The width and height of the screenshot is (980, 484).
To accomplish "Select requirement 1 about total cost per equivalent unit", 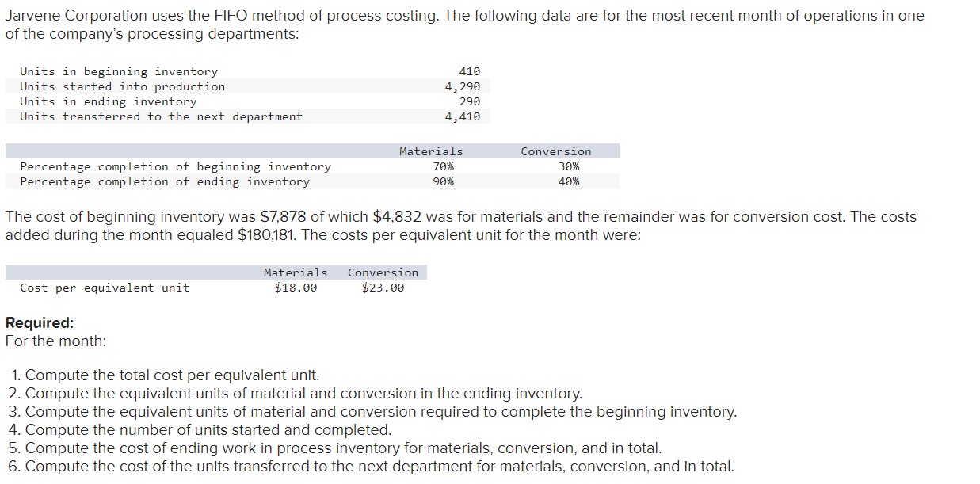I will tap(172, 375).
